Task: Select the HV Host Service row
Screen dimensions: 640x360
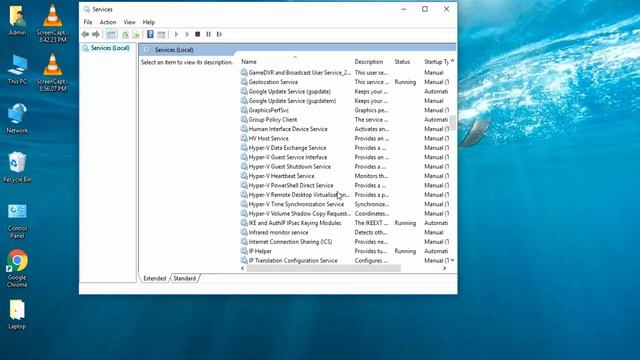Action: (345, 138)
